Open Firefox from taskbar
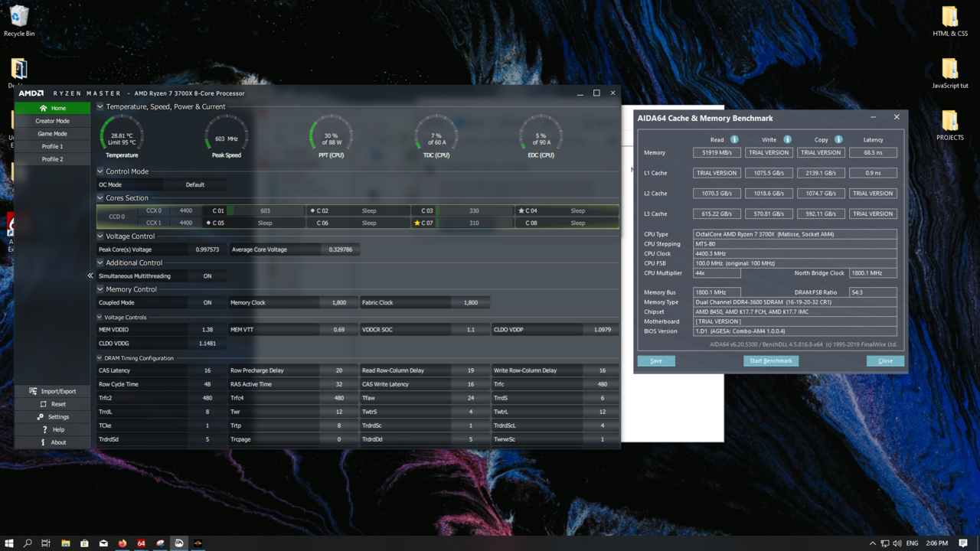The image size is (980, 551). click(122, 543)
